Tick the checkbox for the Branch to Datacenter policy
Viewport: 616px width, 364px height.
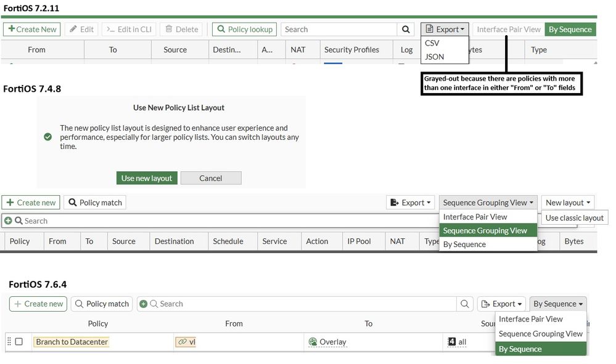(x=19, y=342)
